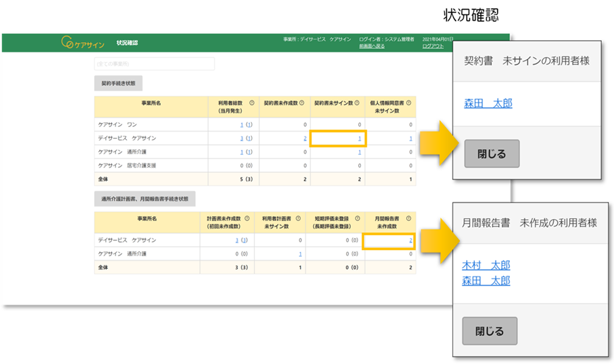The width and height of the screenshot is (614, 364).
Task: Click the ケアサイン logo in header
Action: pos(83,43)
